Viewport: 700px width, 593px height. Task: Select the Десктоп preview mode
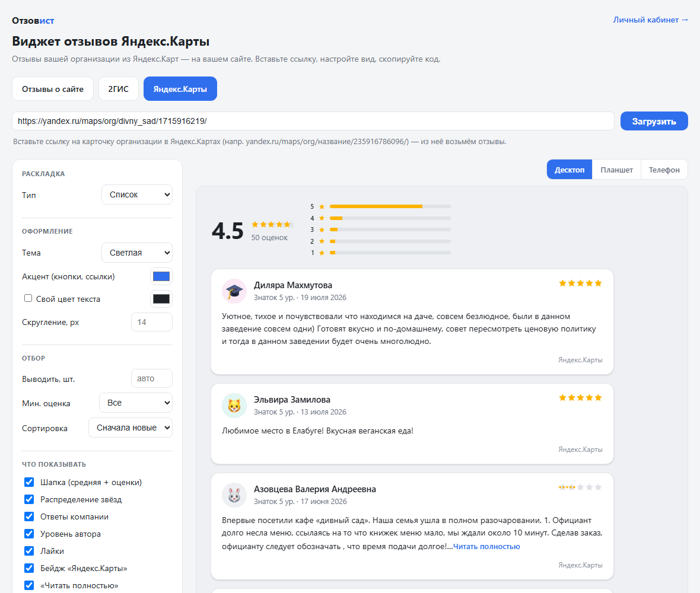569,170
